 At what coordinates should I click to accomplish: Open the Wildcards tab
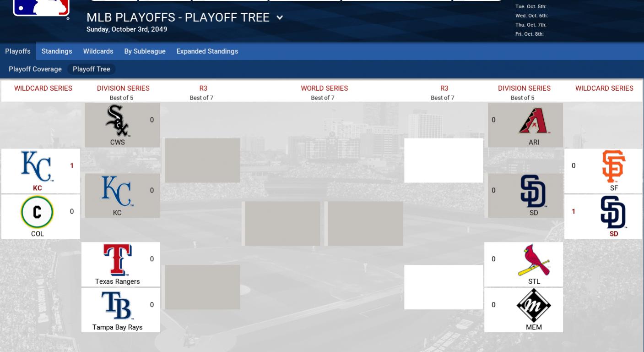tap(98, 51)
